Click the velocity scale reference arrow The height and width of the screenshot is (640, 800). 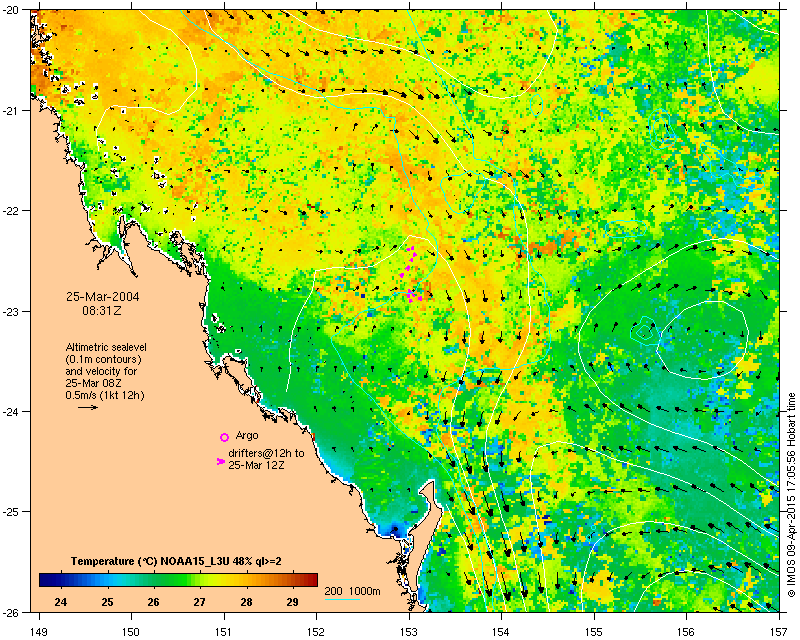pyautogui.click(x=88, y=407)
